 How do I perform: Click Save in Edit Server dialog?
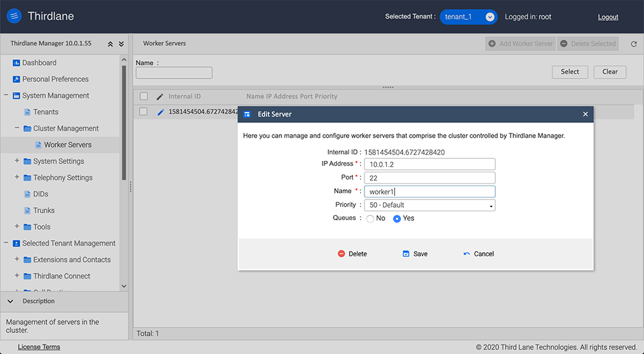pyautogui.click(x=415, y=254)
